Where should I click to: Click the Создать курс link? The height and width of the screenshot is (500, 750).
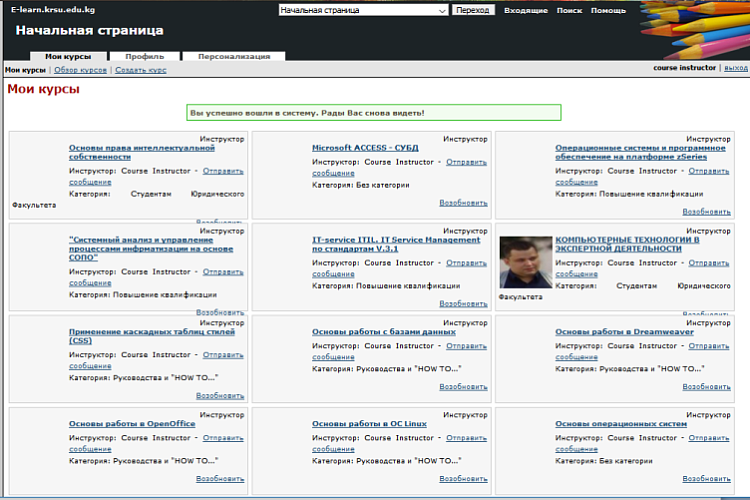pyautogui.click(x=140, y=70)
